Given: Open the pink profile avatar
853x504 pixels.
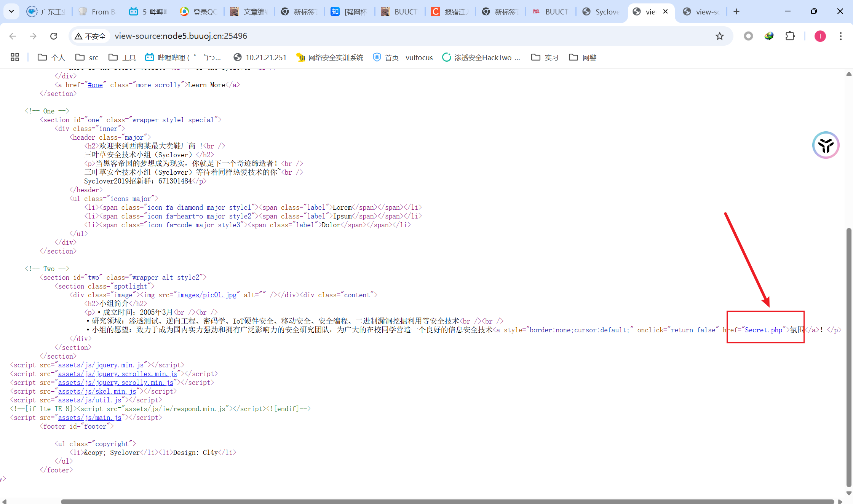Looking at the screenshot, I should (820, 36).
